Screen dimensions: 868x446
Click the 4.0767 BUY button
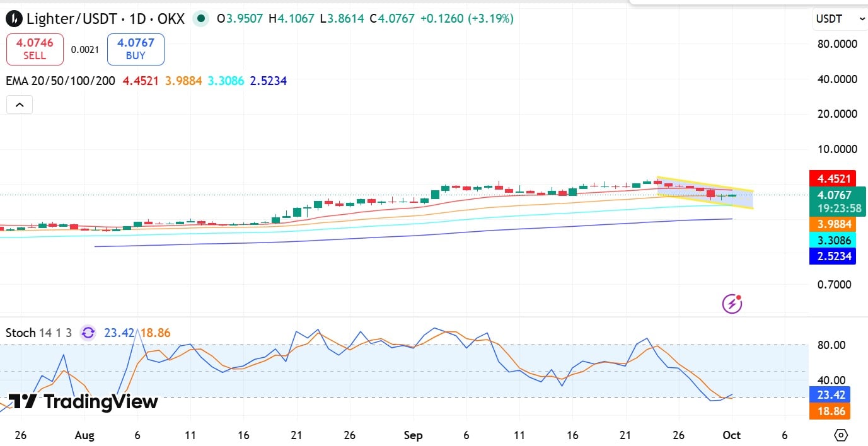[136, 49]
